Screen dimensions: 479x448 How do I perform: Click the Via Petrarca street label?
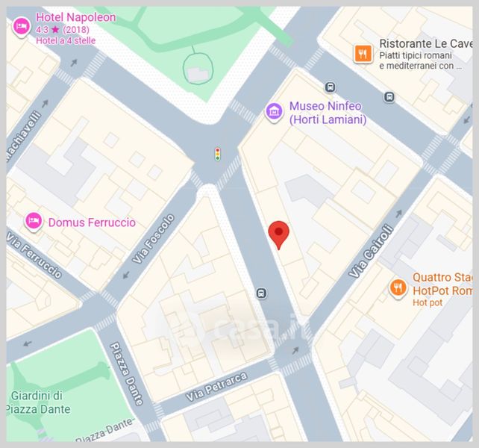coord(216,387)
